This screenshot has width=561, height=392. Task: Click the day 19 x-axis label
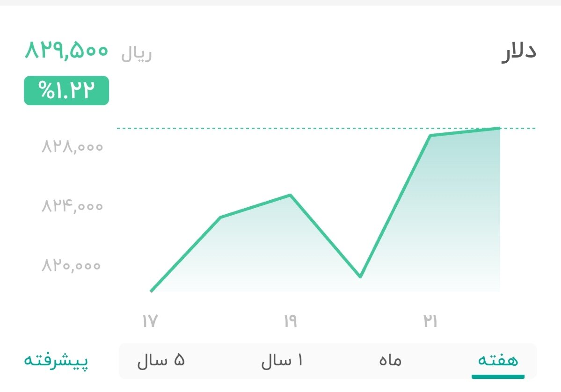coord(291,321)
